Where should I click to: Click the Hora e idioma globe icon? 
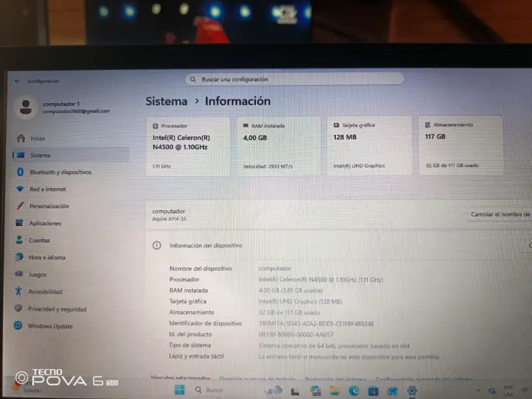tap(19, 257)
